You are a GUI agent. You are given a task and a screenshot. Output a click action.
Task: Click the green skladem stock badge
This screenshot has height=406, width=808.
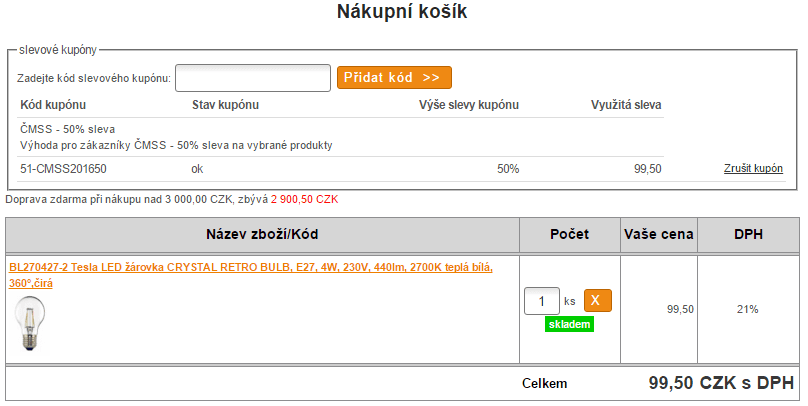pos(569,324)
